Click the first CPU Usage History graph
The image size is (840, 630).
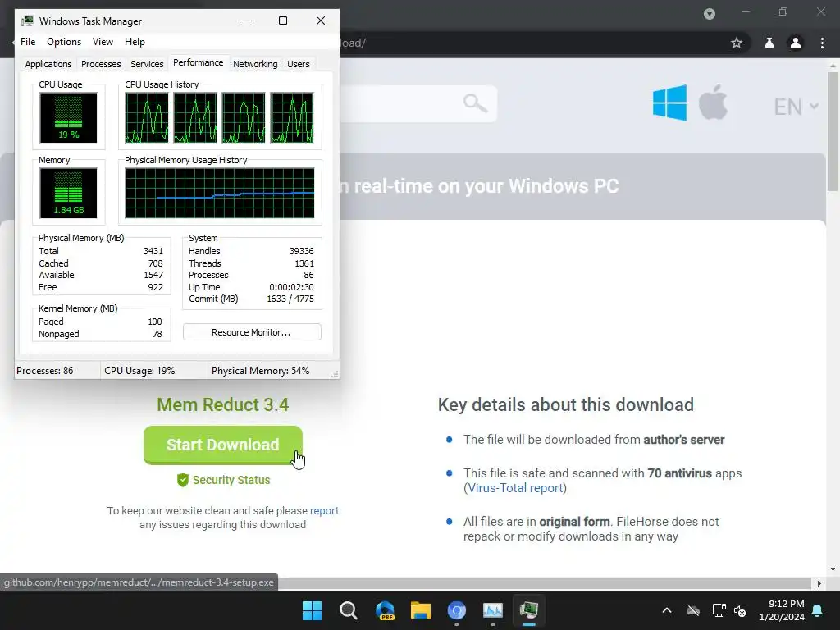[146, 117]
